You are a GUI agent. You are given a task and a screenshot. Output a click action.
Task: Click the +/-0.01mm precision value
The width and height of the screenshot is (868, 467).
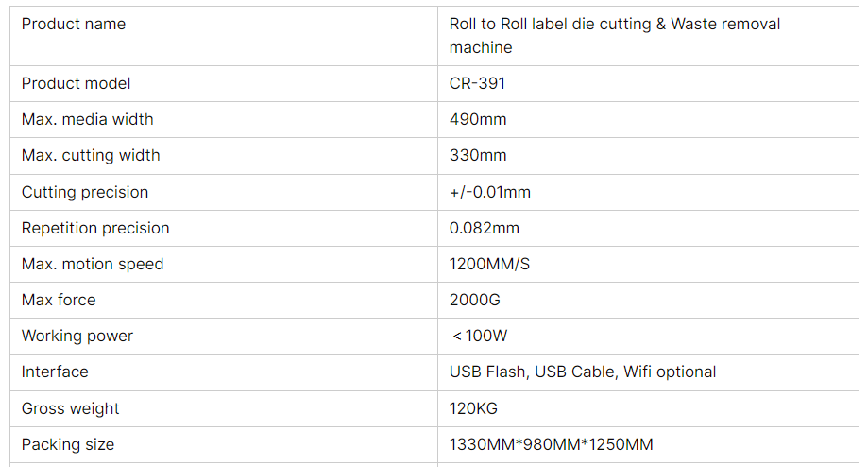tap(490, 192)
